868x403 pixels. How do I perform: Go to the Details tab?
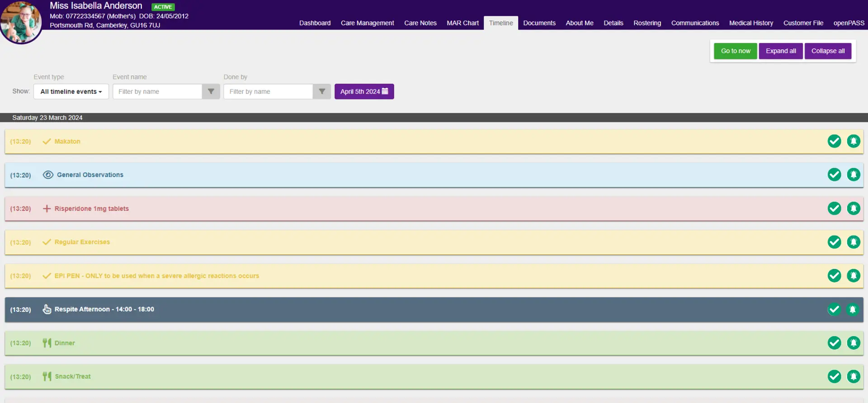click(x=613, y=23)
